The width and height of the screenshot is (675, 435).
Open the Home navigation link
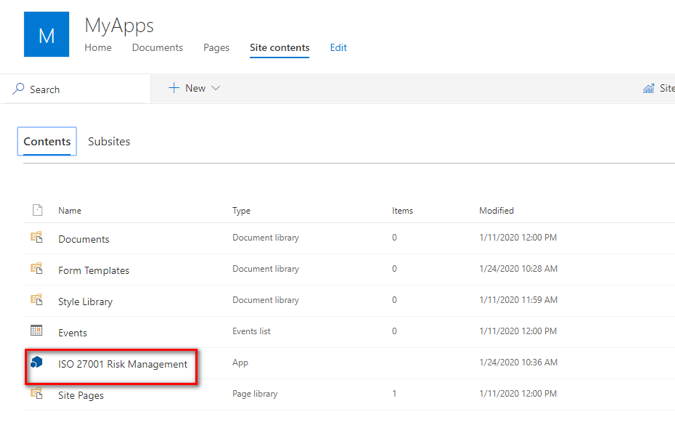coord(98,47)
